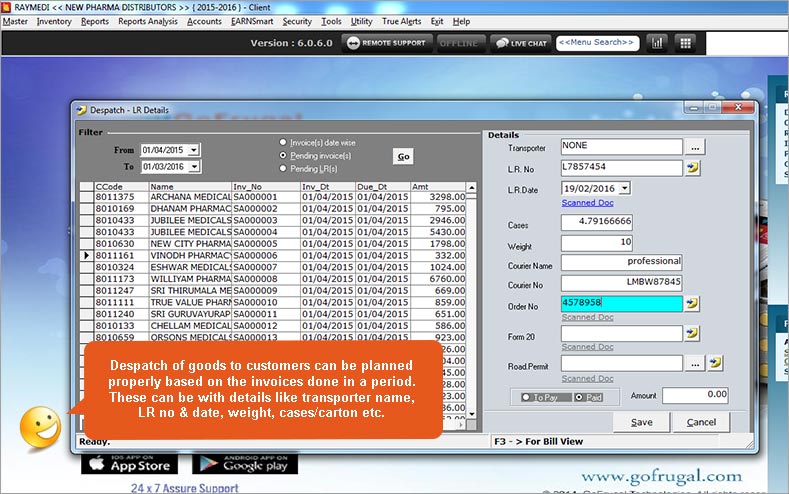Open the Live Chat icon

click(x=520, y=43)
